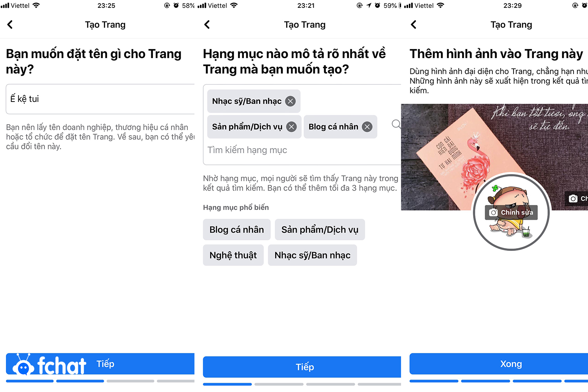This screenshot has width=588, height=392.
Task: Tap back arrow on category selection screen
Action: click(207, 25)
